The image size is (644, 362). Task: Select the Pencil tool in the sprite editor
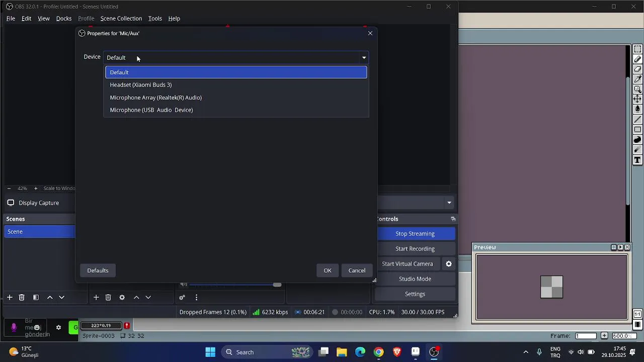[x=637, y=59]
